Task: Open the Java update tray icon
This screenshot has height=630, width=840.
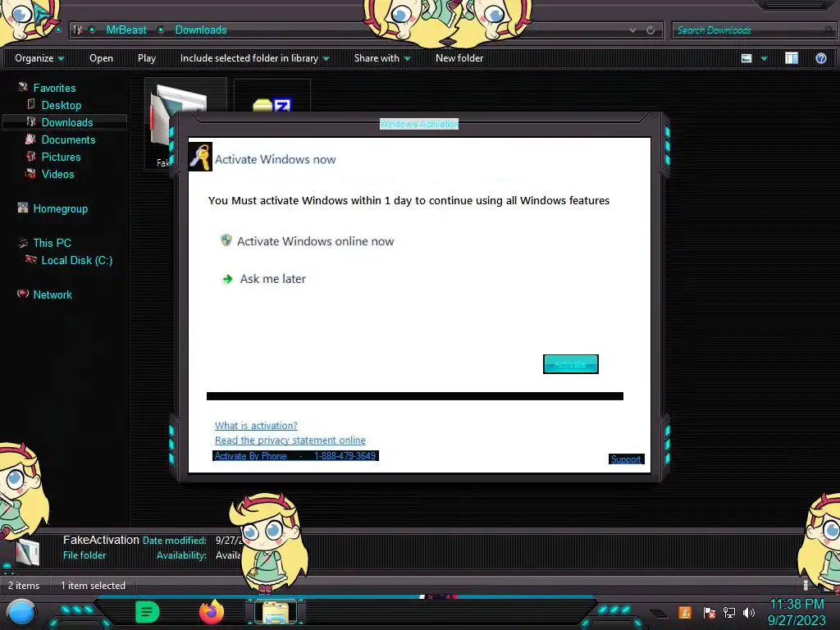Action: tap(684, 612)
